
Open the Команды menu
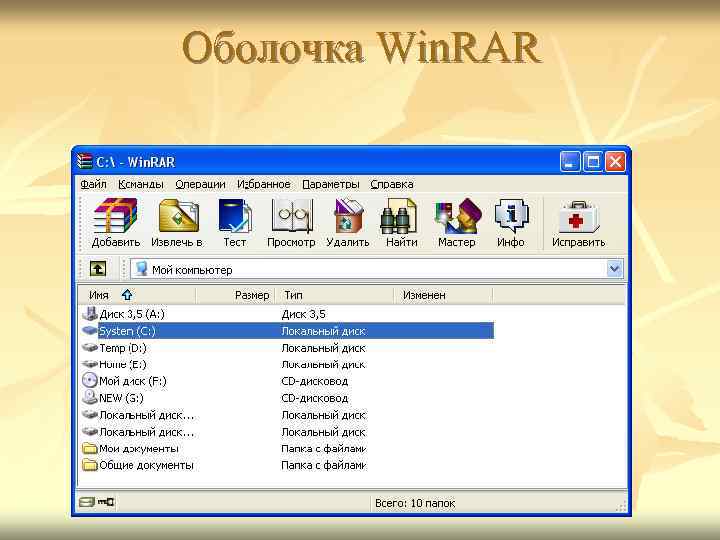tap(141, 184)
